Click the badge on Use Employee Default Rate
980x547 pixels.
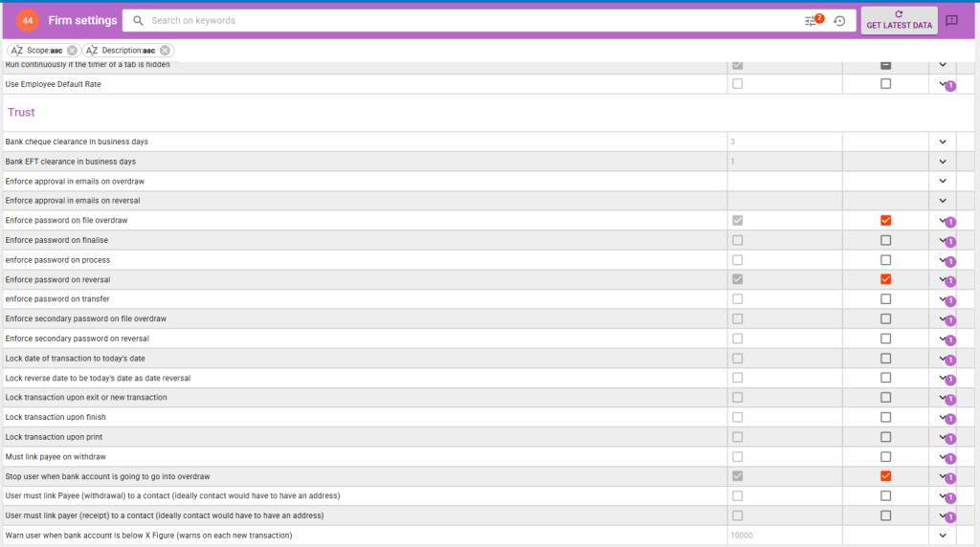tap(950, 86)
